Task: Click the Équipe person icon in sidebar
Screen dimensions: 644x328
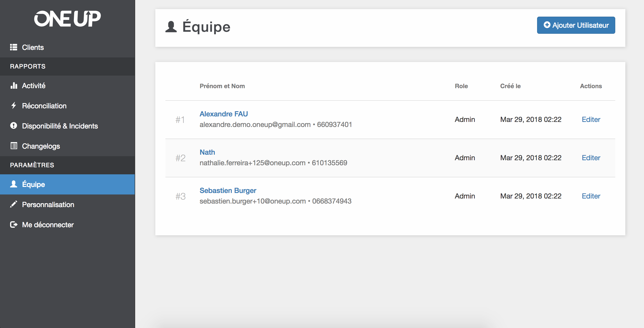Action: click(x=14, y=184)
